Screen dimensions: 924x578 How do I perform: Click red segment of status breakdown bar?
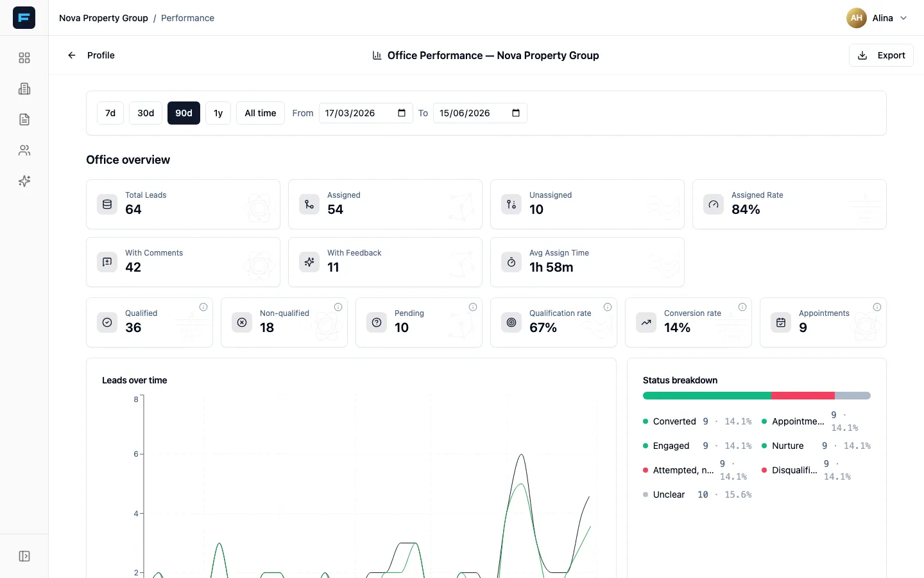803,396
